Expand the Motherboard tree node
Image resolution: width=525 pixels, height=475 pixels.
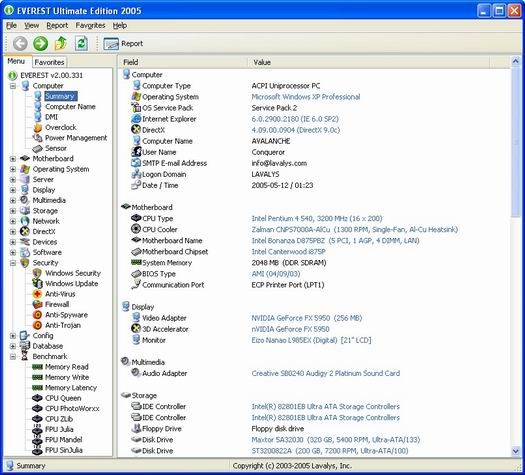(x=13, y=159)
